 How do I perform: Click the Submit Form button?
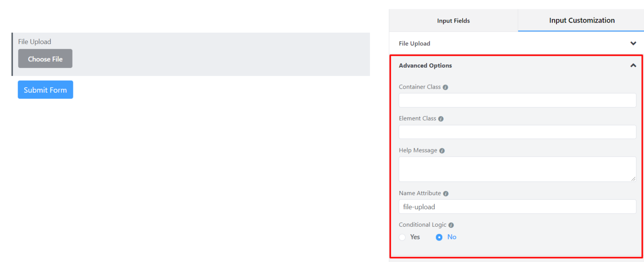[45, 89]
